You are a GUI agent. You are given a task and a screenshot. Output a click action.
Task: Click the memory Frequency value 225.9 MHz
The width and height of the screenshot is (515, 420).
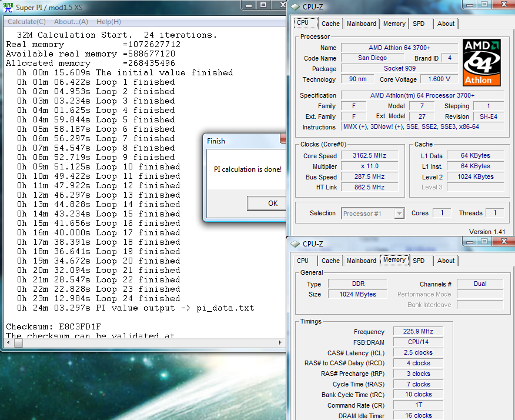pyautogui.click(x=418, y=331)
